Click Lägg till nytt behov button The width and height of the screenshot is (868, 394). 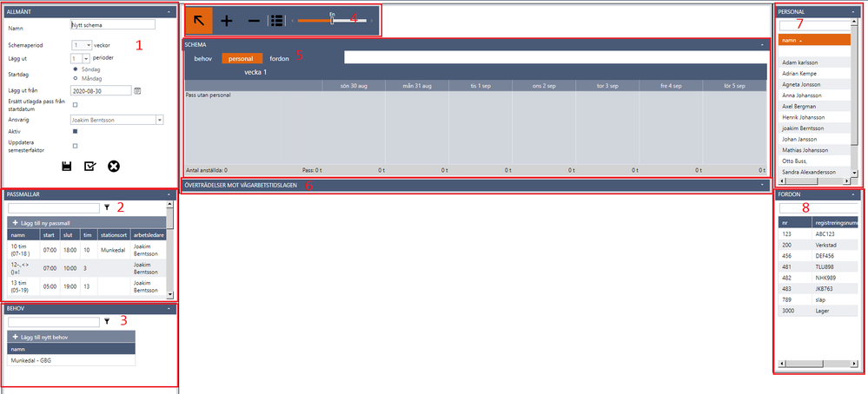pos(71,337)
